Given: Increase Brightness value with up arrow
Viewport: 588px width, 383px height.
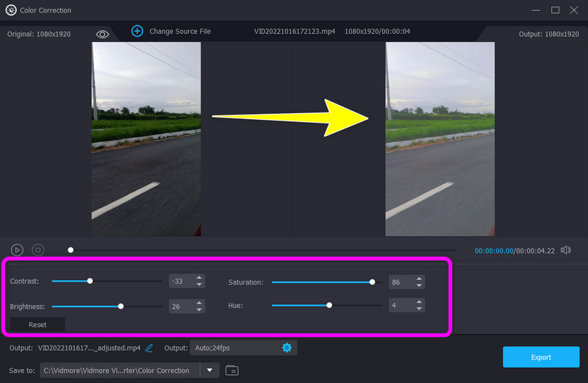Looking at the screenshot, I should (x=198, y=302).
